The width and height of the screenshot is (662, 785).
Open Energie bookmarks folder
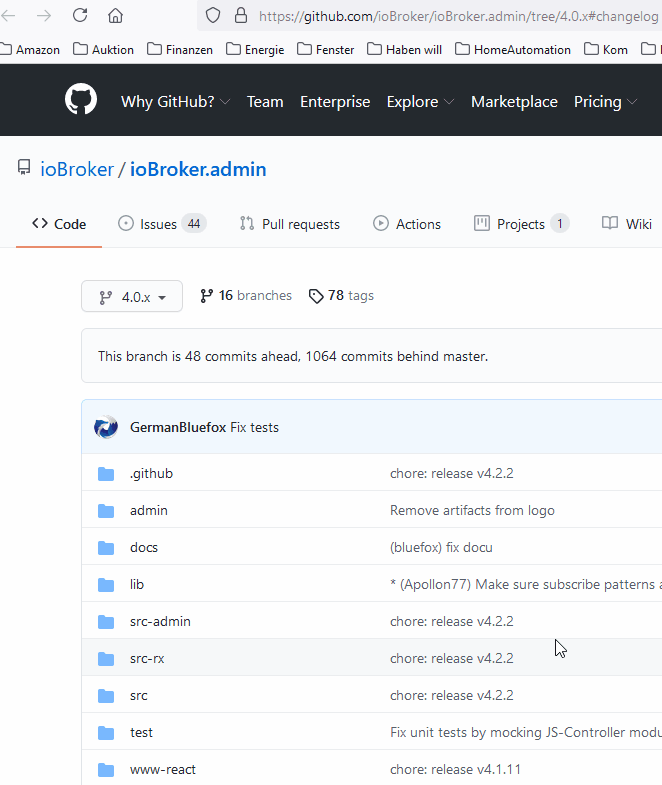click(x=255, y=50)
